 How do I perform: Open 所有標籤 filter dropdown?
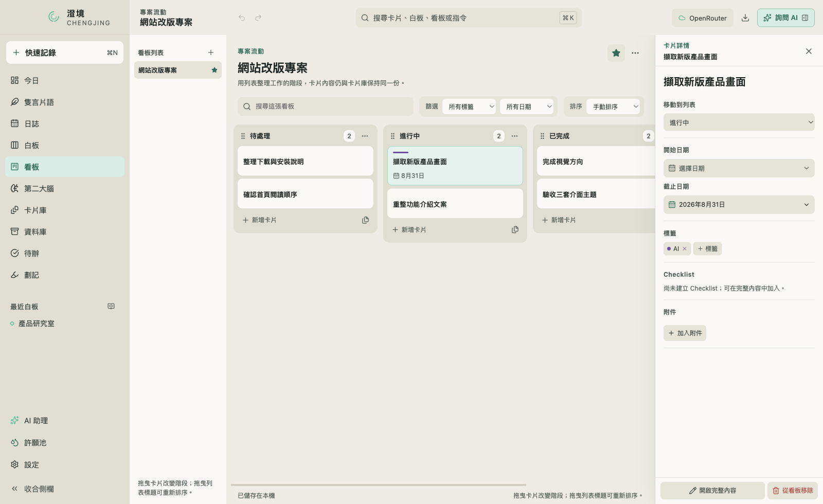click(x=469, y=106)
